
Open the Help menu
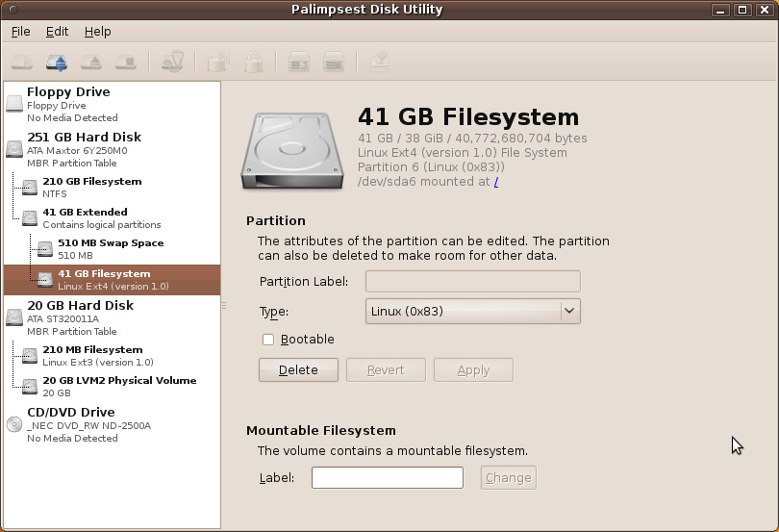pos(97,32)
